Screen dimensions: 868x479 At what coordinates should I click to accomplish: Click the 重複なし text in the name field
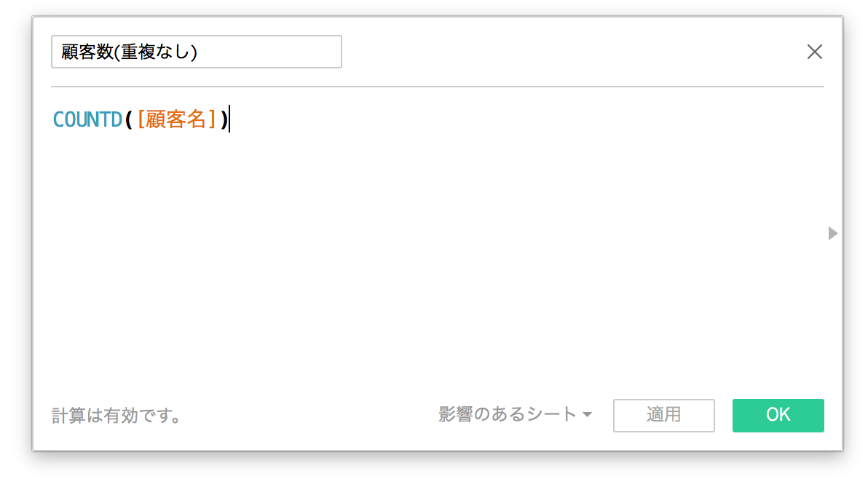click(156, 52)
